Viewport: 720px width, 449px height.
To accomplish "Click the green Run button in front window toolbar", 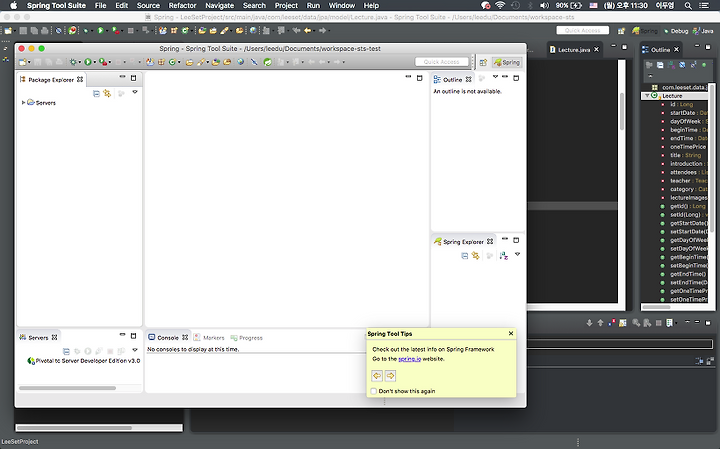I will (x=88, y=62).
